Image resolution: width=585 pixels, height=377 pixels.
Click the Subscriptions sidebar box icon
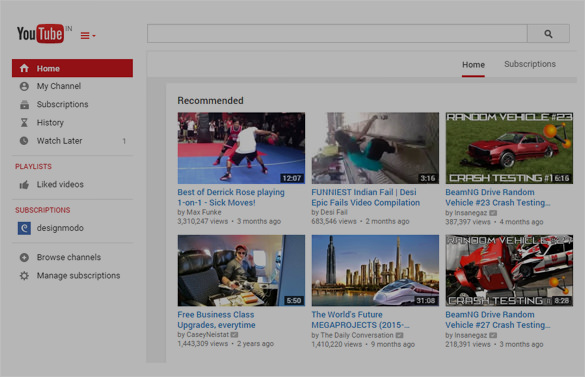pos(24,105)
